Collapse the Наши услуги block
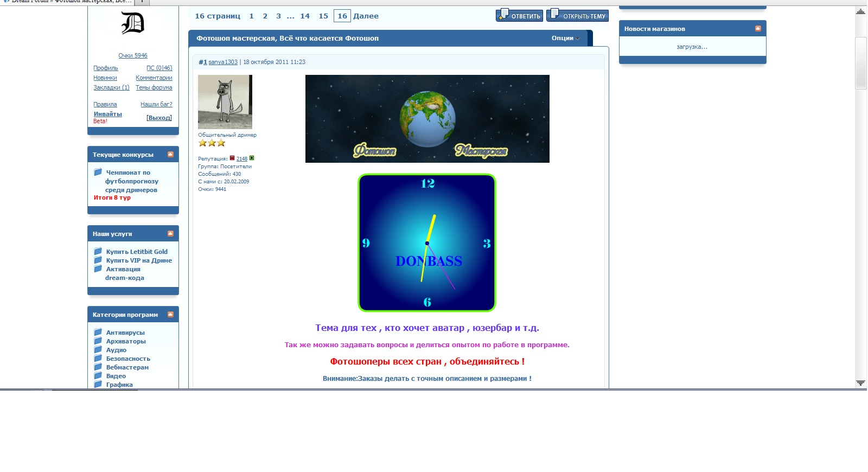Viewport: 868px width, 472px height. [x=170, y=234]
